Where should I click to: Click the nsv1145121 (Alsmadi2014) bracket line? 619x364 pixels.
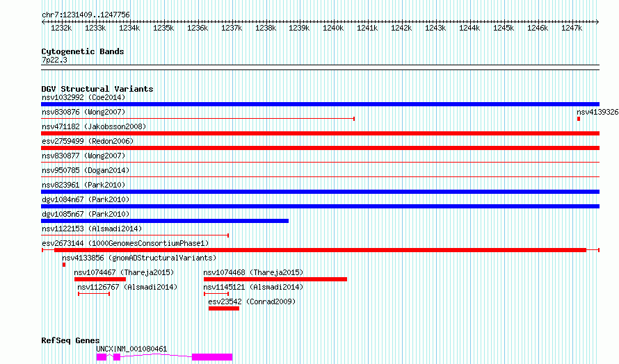[216, 294]
